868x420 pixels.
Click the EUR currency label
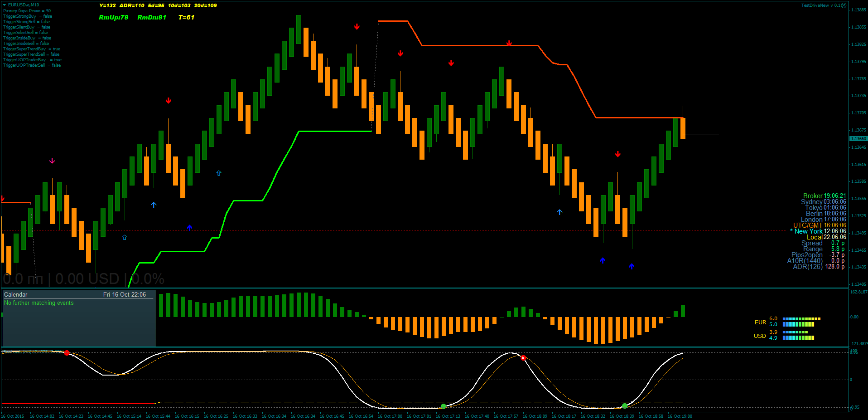(760, 322)
